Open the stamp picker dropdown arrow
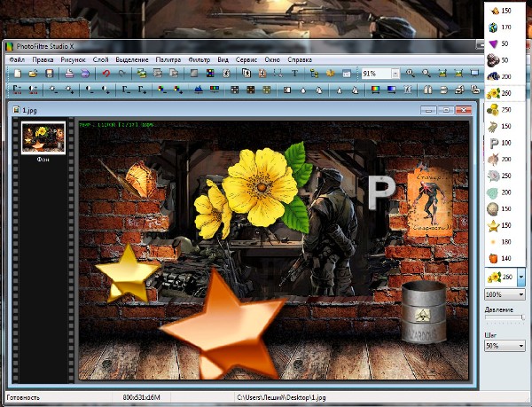The width and height of the screenshot is (532, 407). pyautogui.click(x=522, y=278)
